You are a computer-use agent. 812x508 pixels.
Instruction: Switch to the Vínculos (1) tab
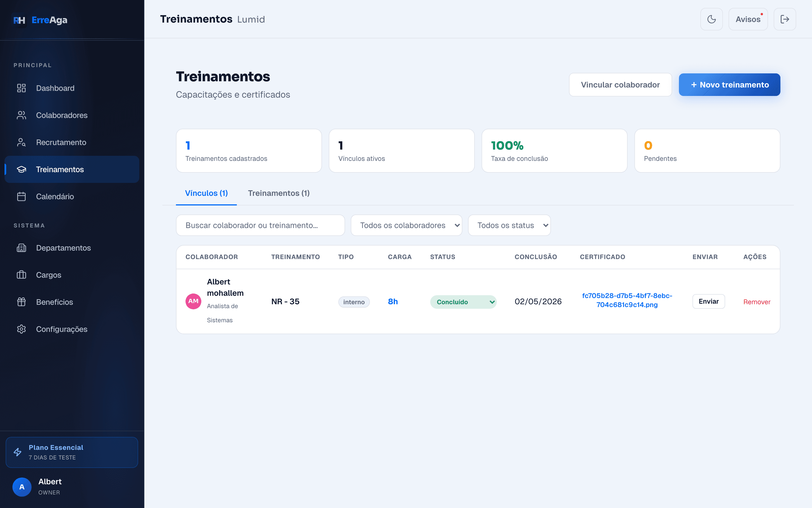point(206,193)
